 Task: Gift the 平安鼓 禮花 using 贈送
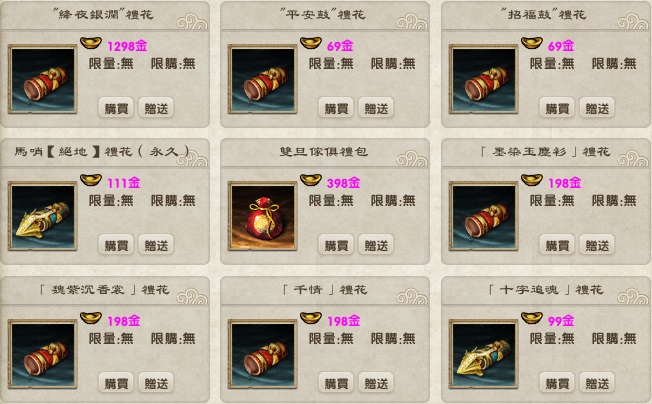pyautogui.click(x=376, y=108)
